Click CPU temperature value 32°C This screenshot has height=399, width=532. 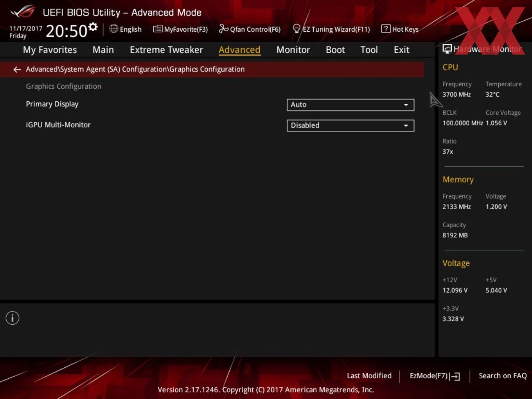pyautogui.click(x=492, y=94)
